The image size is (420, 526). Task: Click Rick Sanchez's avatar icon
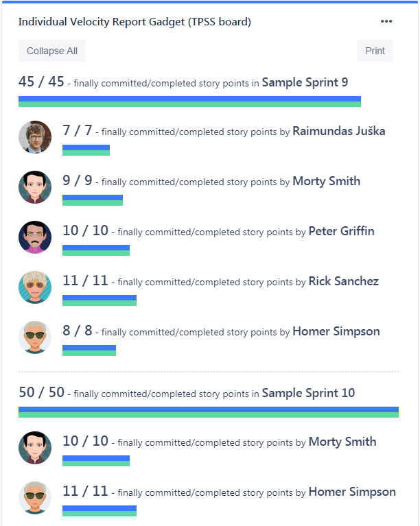[x=35, y=287]
